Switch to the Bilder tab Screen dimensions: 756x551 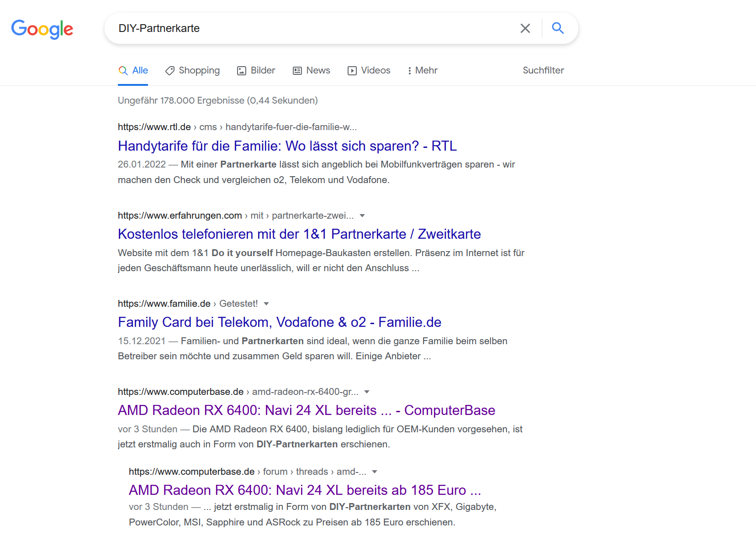[x=256, y=70]
